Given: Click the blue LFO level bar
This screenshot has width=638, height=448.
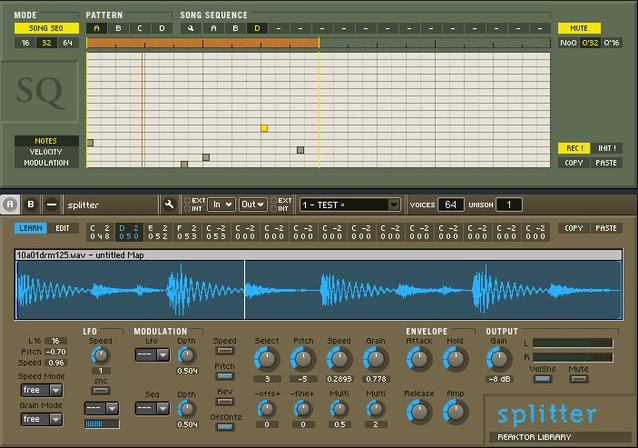Looking at the screenshot, I should tap(102, 424).
